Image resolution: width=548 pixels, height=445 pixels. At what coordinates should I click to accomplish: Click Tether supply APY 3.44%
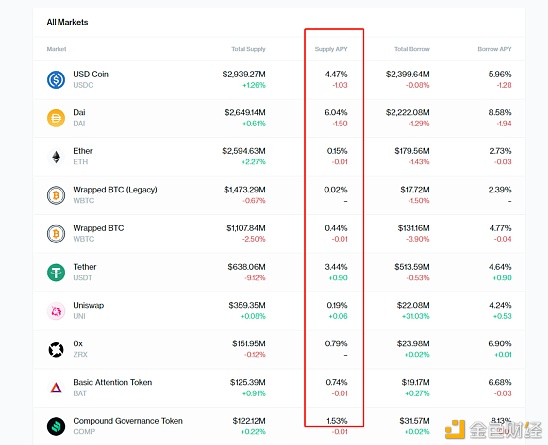[x=336, y=267]
